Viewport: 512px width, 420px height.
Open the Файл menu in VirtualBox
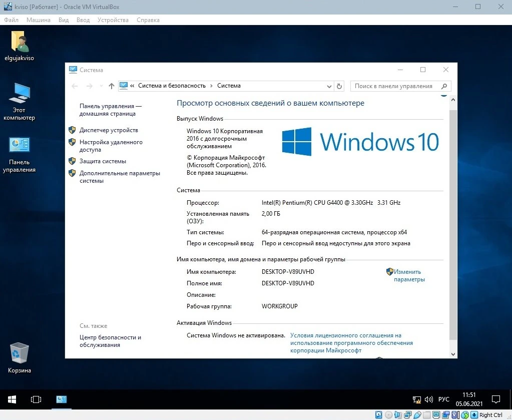[x=11, y=20]
